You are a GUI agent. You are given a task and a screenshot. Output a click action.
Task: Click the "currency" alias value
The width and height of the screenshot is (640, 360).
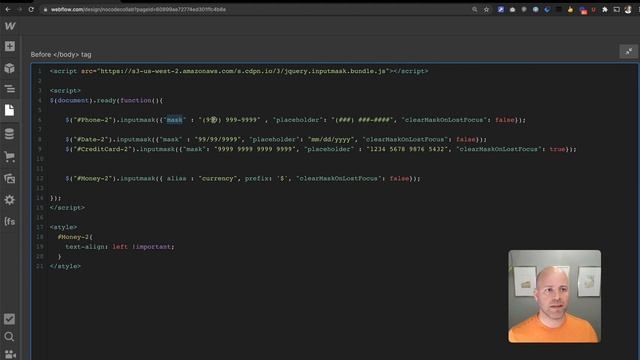point(218,178)
